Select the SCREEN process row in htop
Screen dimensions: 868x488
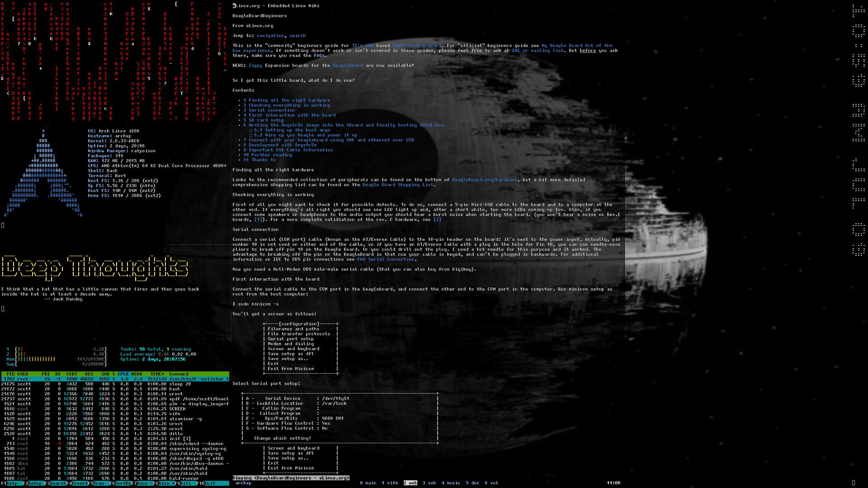(x=115, y=409)
